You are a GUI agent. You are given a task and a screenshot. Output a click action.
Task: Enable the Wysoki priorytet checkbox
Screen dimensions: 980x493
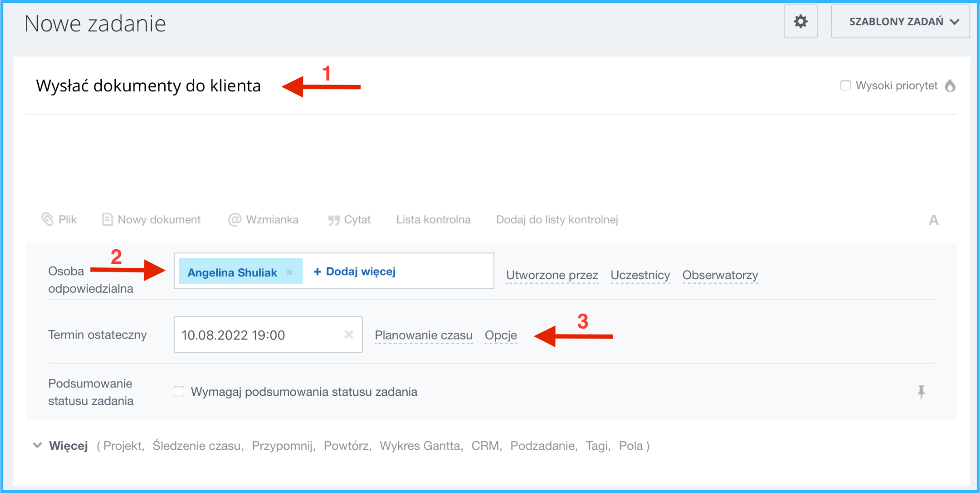click(846, 86)
